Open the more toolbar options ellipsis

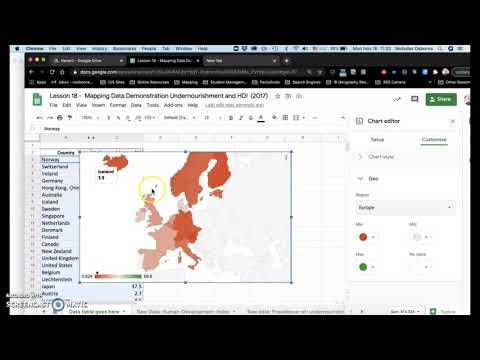click(x=315, y=118)
